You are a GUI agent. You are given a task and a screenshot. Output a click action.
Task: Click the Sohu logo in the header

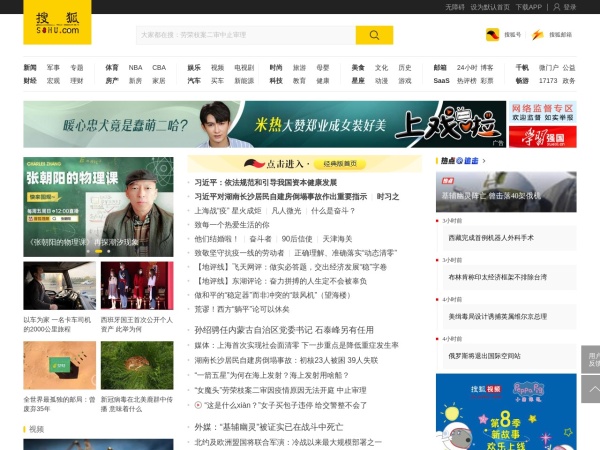43,23
